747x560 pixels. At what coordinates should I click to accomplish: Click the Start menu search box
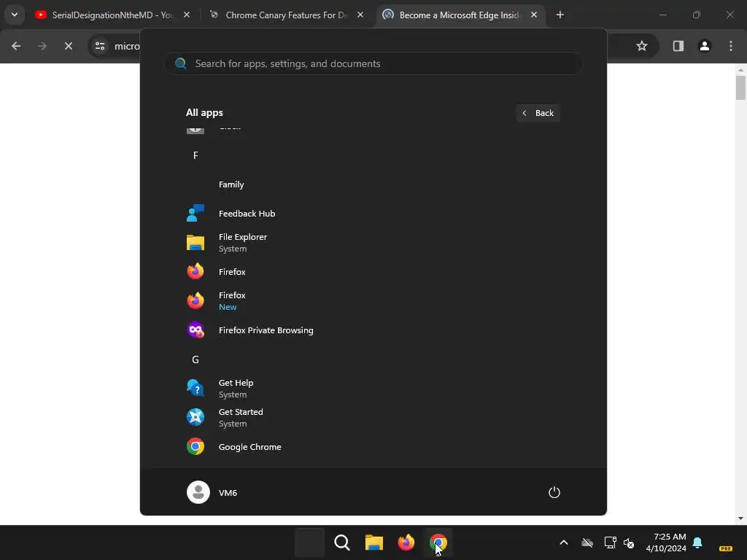click(373, 63)
